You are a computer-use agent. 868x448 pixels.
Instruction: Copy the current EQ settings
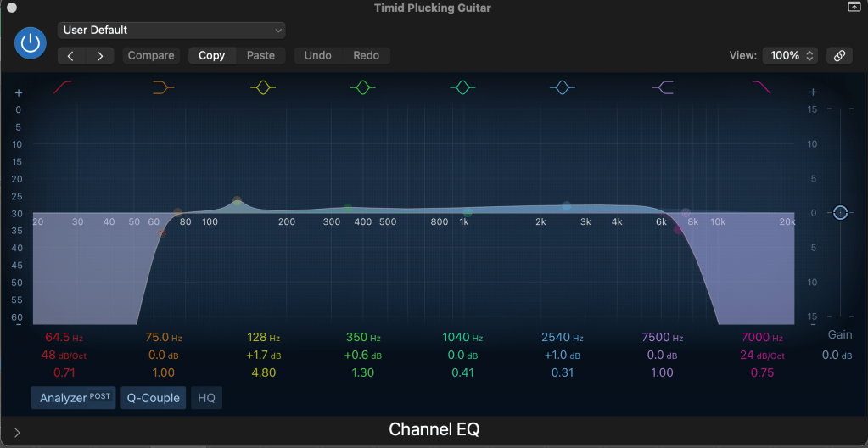(x=211, y=56)
